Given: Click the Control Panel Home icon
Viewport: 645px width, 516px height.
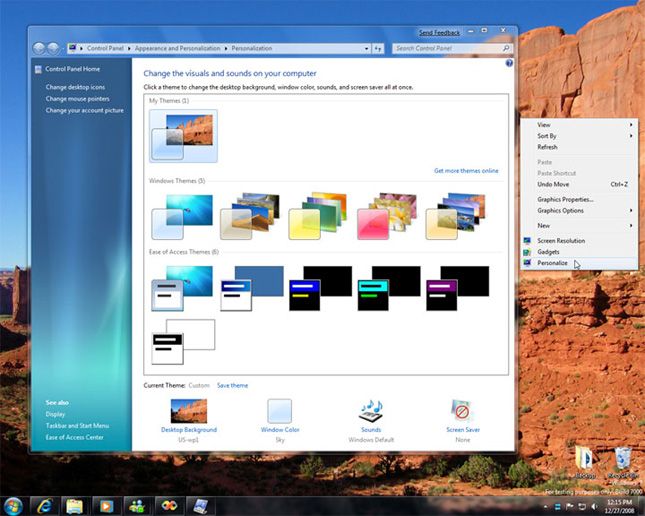Looking at the screenshot, I should click(x=38, y=69).
